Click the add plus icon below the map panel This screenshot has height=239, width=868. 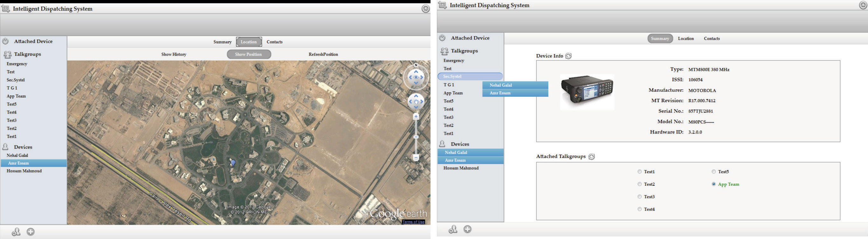point(31,232)
